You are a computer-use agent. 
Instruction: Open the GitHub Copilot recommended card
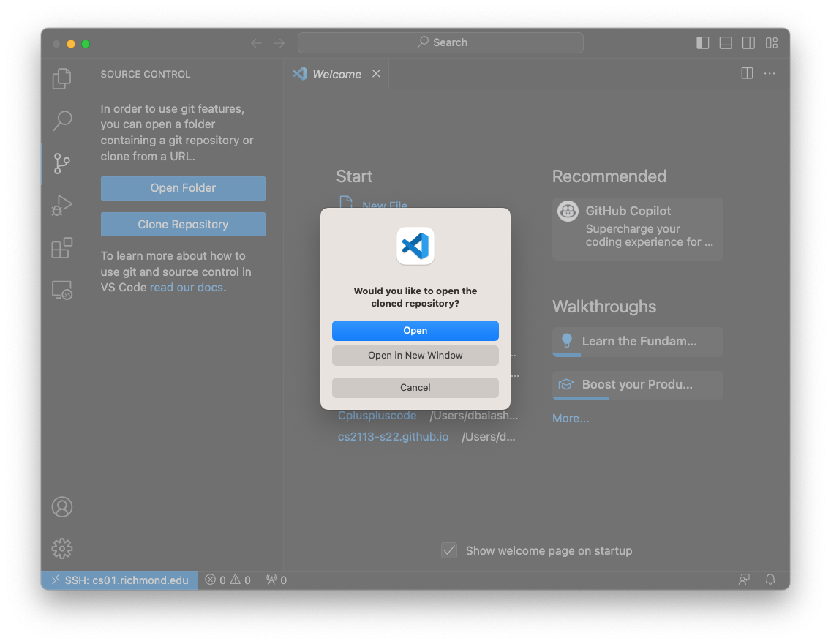(638, 229)
